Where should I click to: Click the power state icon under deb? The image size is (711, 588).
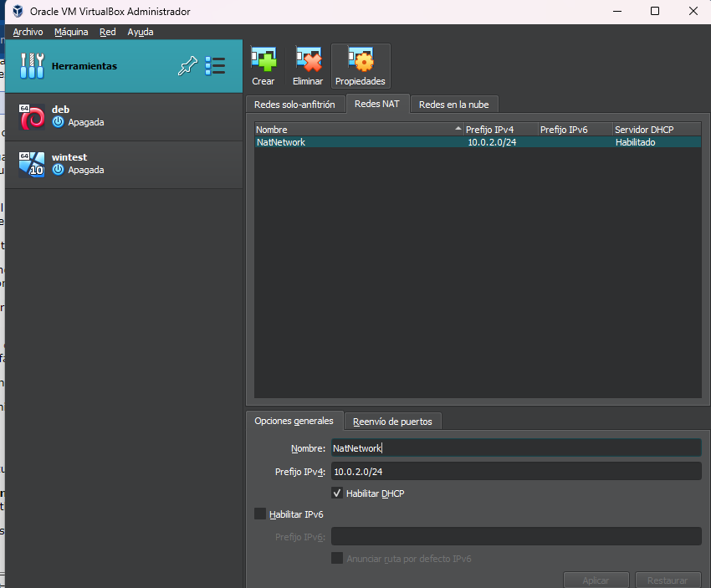tap(58, 122)
